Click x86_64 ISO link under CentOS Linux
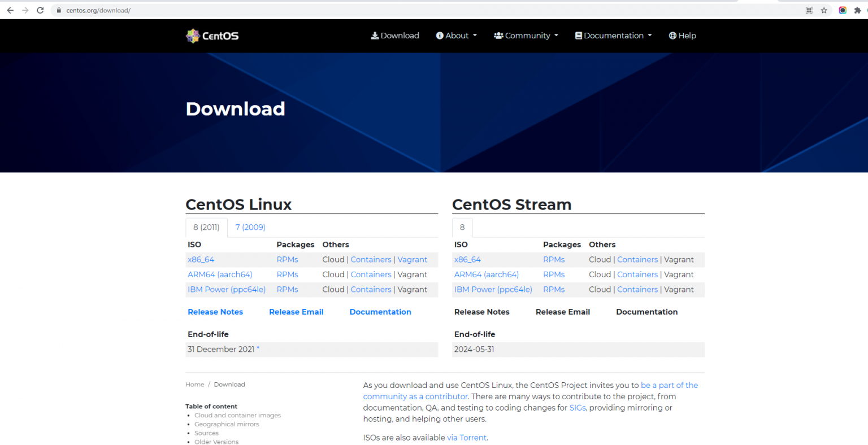 point(201,260)
